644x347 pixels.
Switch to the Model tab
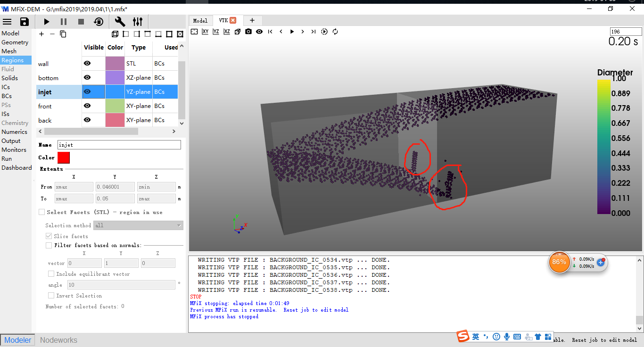[200, 20]
